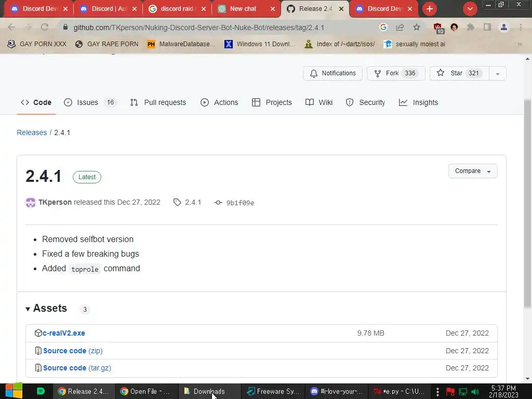This screenshot has width=532, height=399.
Task: Close the discord raid tab
Action: point(204,9)
